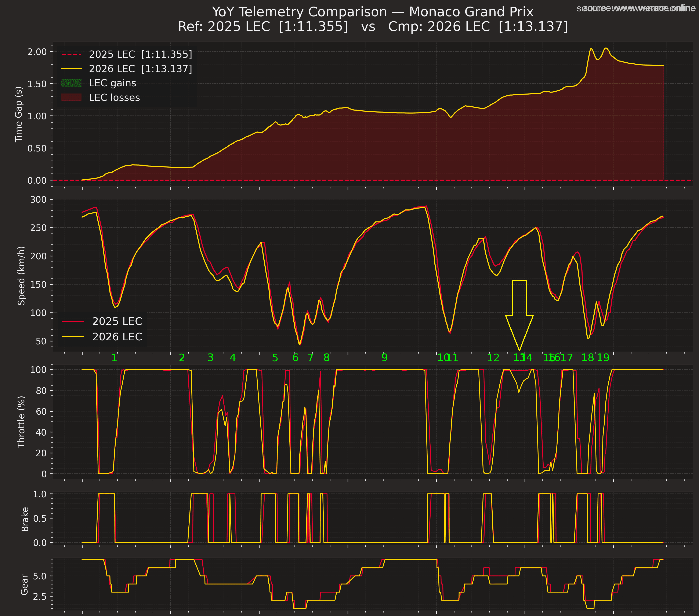Click the "LEC losses" legend label
The height and width of the screenshot is (616, 699).
[115, 98]
